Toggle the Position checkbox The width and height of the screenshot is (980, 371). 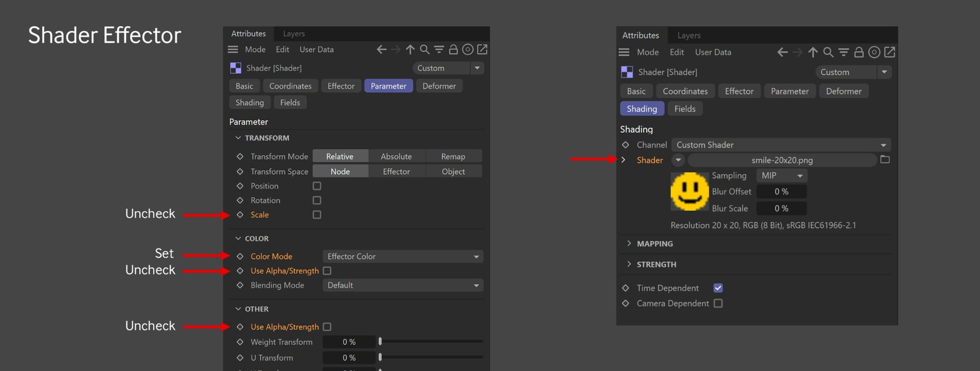[x=317, y=186]
